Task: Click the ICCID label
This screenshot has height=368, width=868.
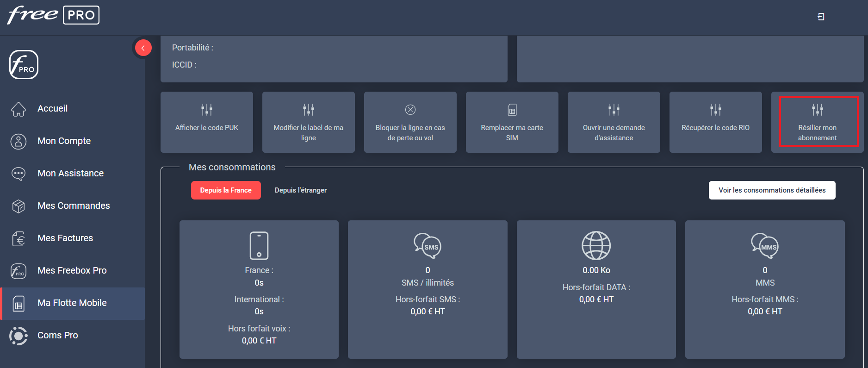Action: [184, 65]
